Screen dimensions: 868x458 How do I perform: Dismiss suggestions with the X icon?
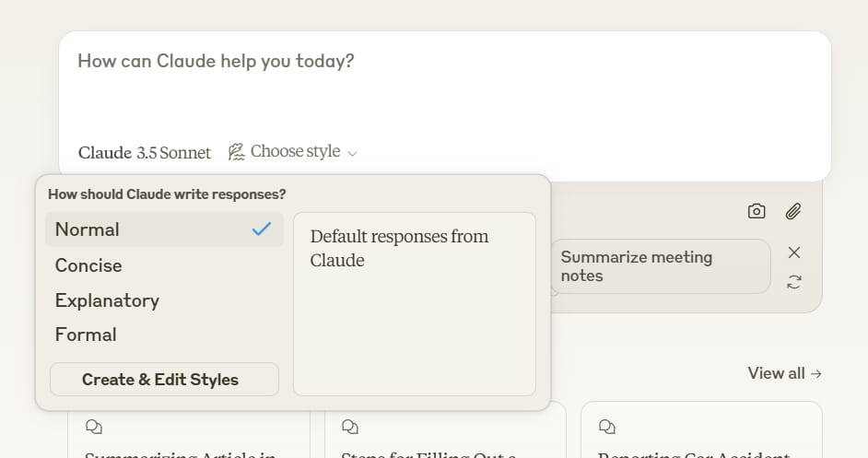point(794,252)
